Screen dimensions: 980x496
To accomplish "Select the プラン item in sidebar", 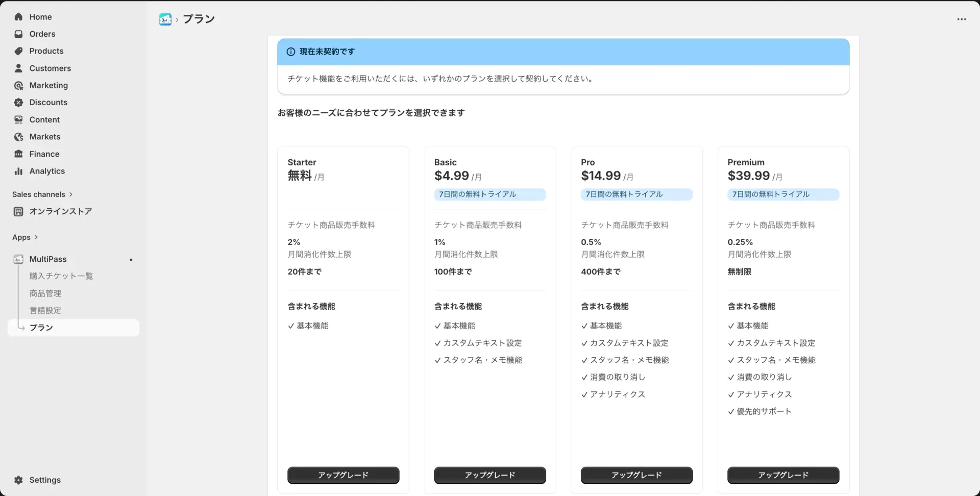I will coord(73,328).
